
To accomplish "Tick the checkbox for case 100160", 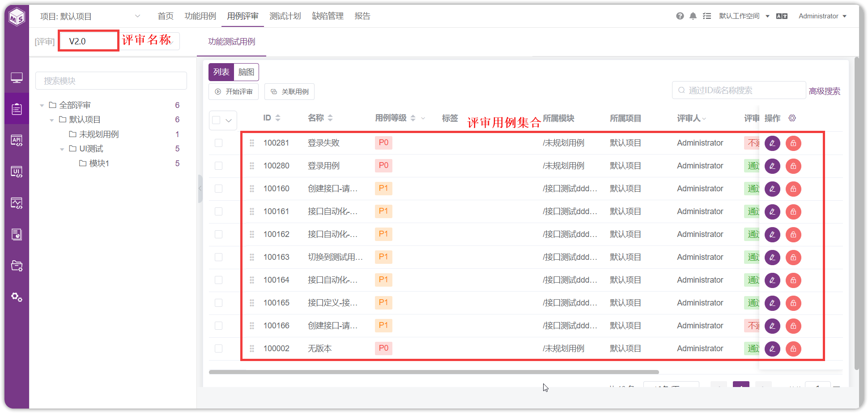I will click(218, 189).
